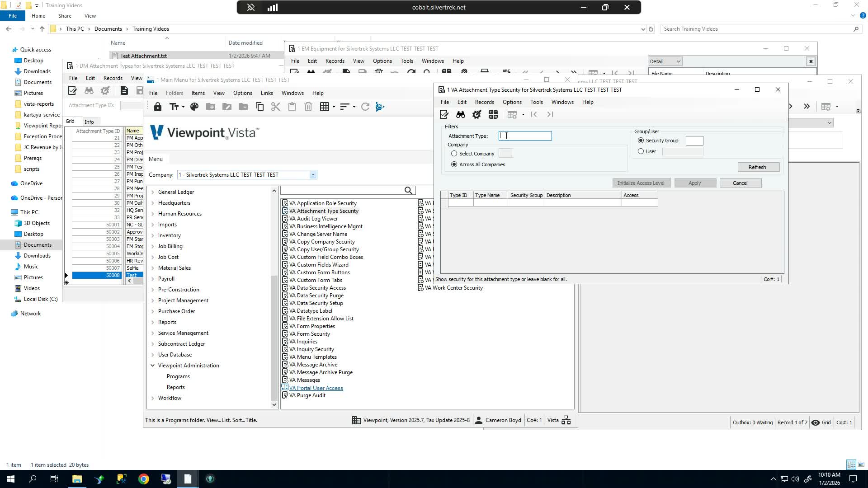Click the remove folder icon
The image size is (868, 488).
(243, 107)
